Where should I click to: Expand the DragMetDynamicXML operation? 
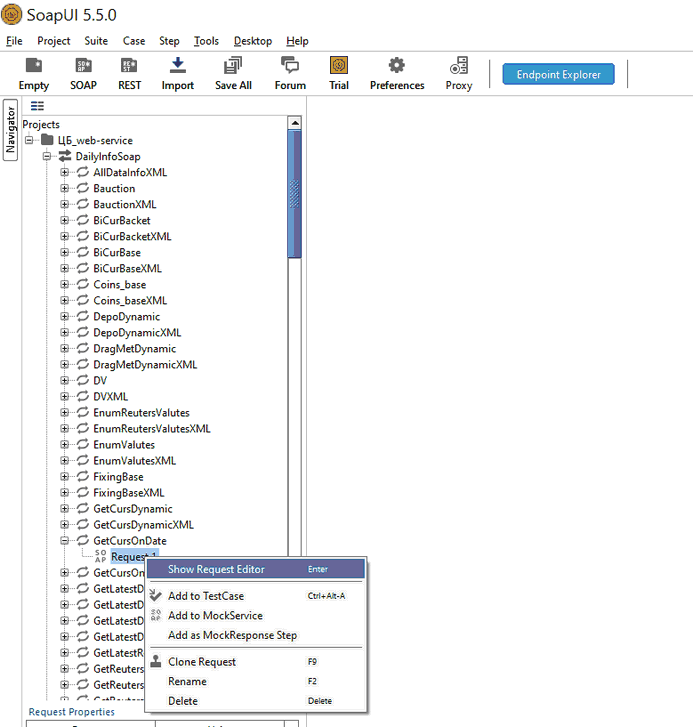(x=64, y=364)
